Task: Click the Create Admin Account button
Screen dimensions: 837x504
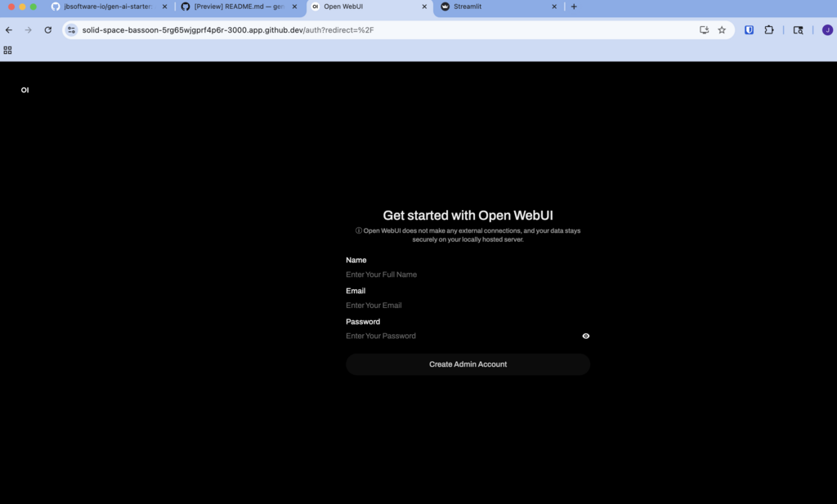Action: point(468,364)
